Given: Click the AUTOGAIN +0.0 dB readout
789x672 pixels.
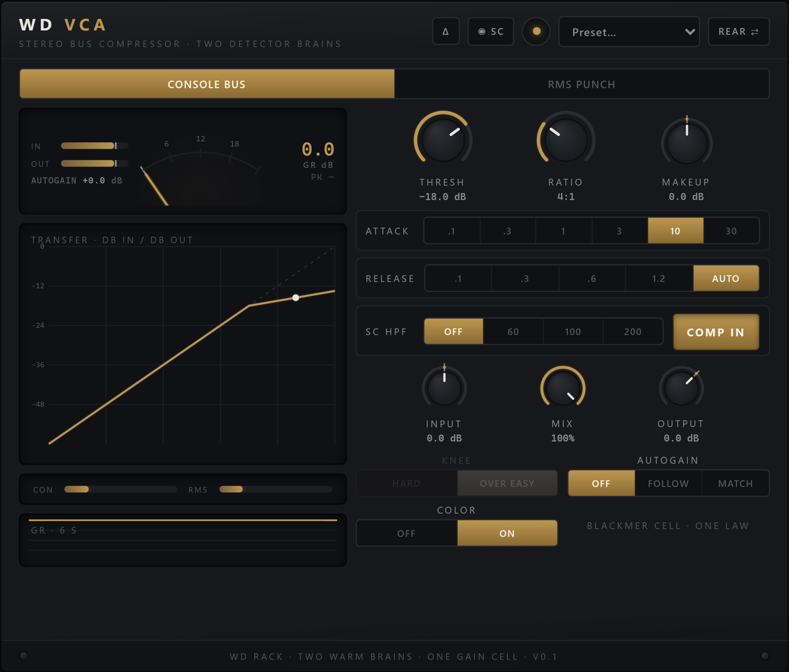Looking at the screenshot, I should coord(77,181).
